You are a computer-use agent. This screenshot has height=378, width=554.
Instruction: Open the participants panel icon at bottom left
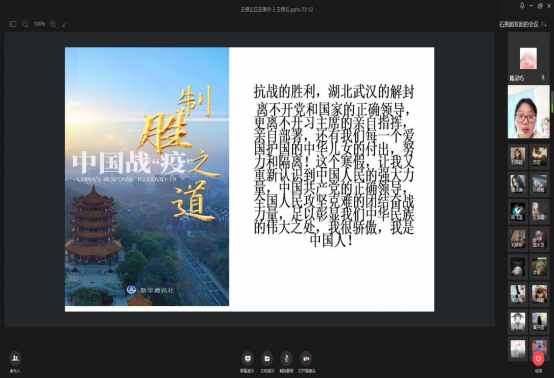click(x=15, y=358)
